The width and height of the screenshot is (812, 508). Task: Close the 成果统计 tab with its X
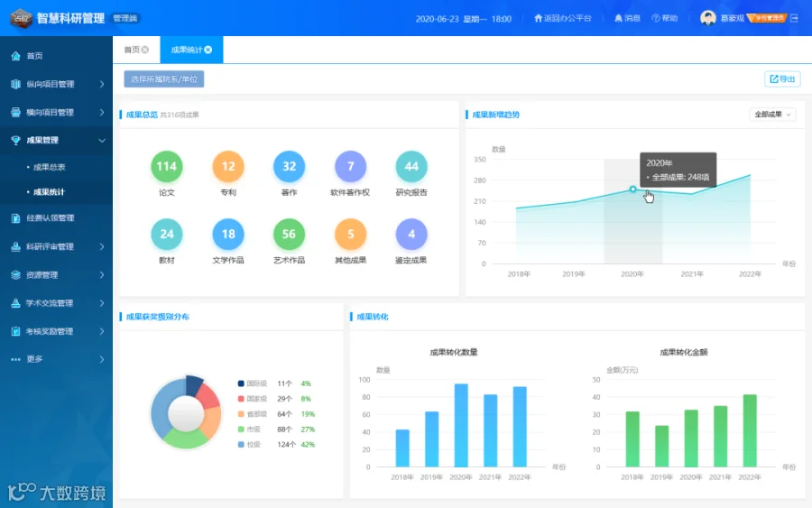pyautogui.click(x=208, y=50)
